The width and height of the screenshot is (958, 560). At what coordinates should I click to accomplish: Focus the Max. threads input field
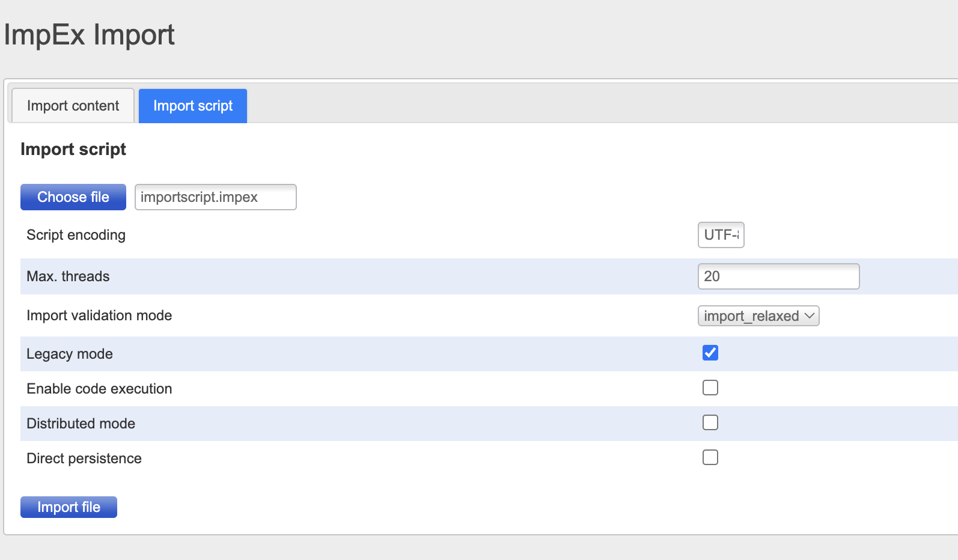(778, 276)
